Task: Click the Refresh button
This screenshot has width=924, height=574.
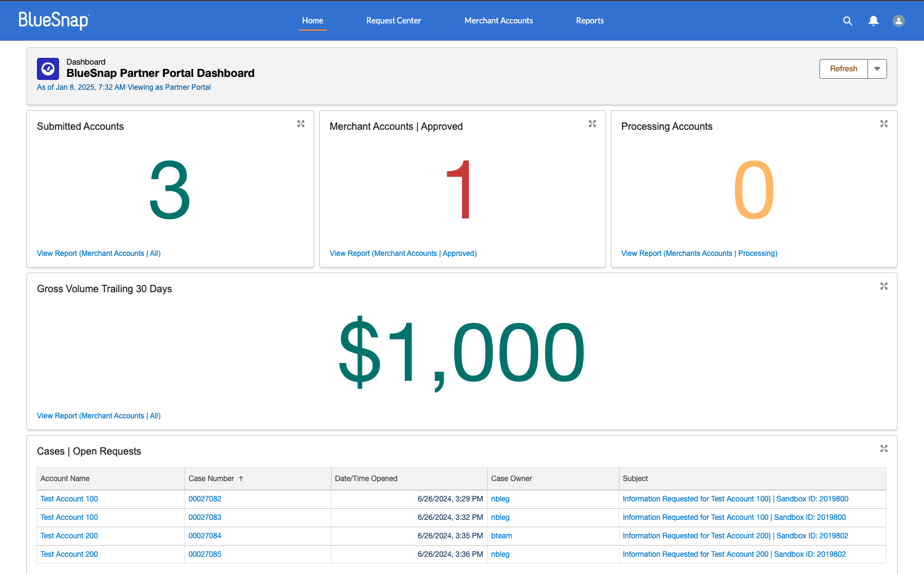Action: coord(843,69)
